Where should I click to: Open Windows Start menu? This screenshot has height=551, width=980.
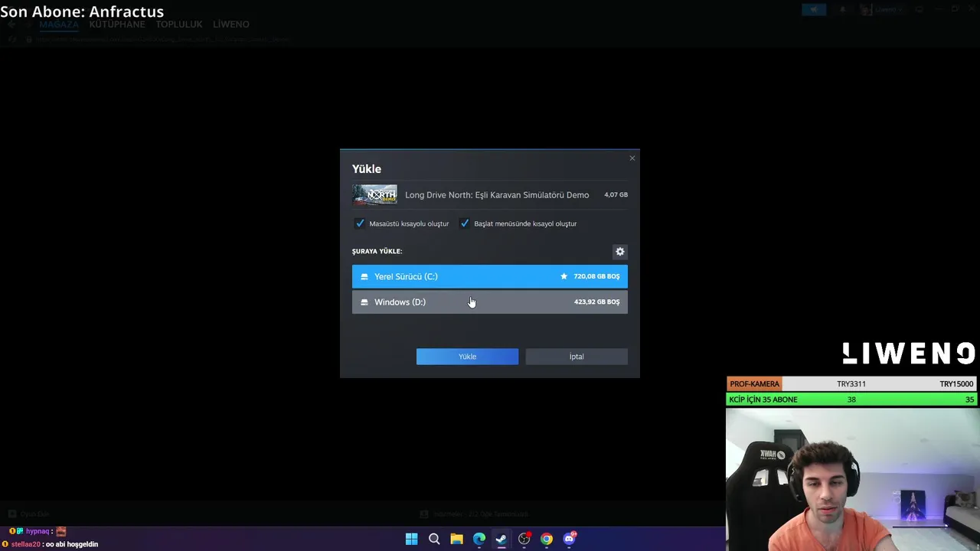[411, 539]
